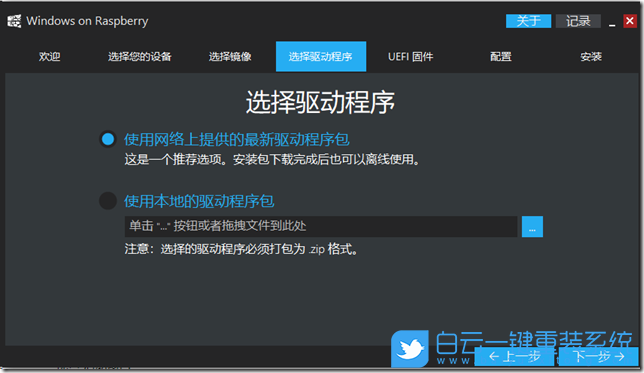Open the 关于 (About) button
This screenshot has height=373, width=644.
click(x=528, y=21)
